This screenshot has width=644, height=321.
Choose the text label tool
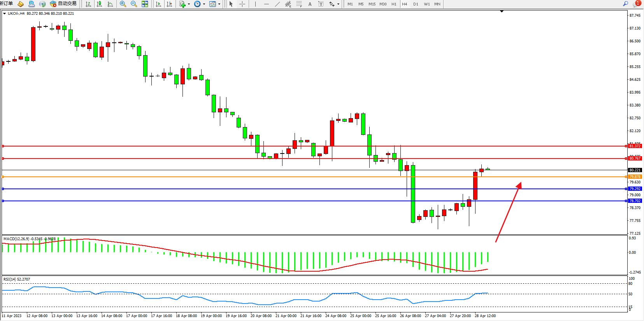click(310, 4)
